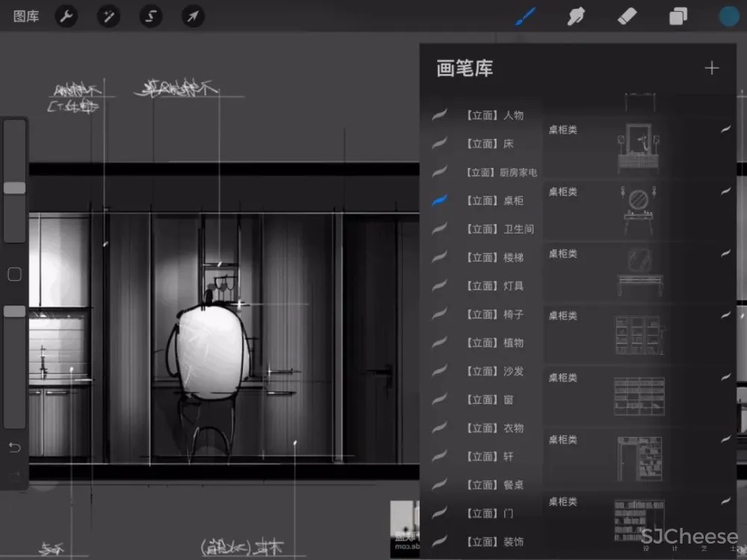Open the 【立面】厨房家电 brush set
747x560 pixels.
(x=500, y=172)
